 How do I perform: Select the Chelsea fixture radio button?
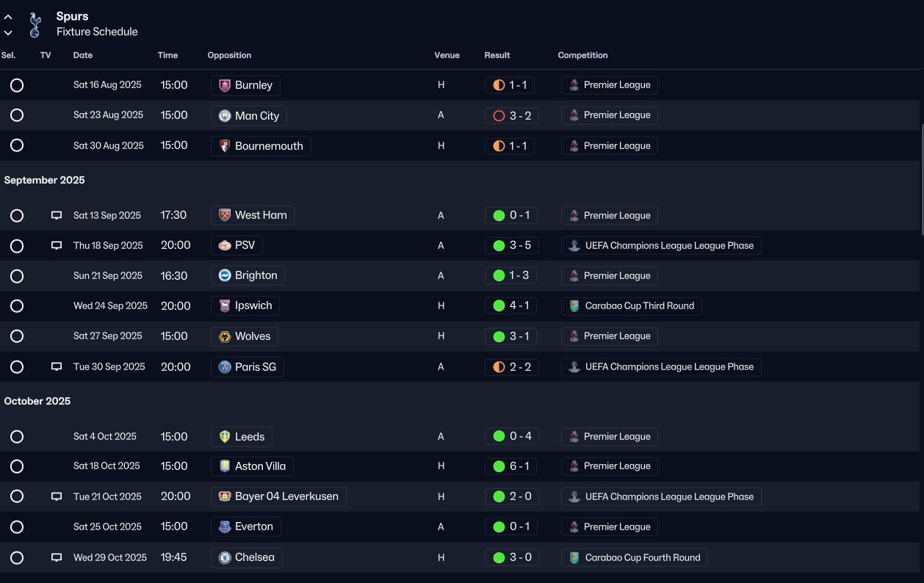pos(17,557)
